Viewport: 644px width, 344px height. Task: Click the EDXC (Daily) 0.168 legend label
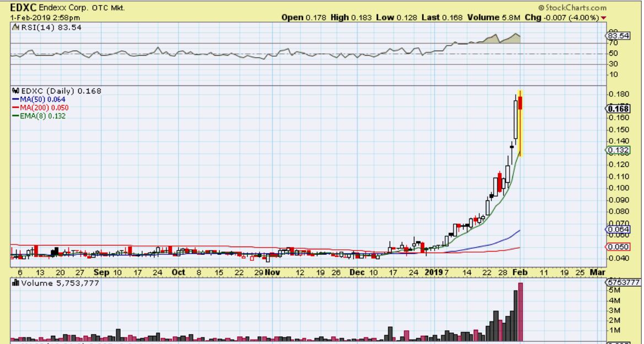[61, 91]
